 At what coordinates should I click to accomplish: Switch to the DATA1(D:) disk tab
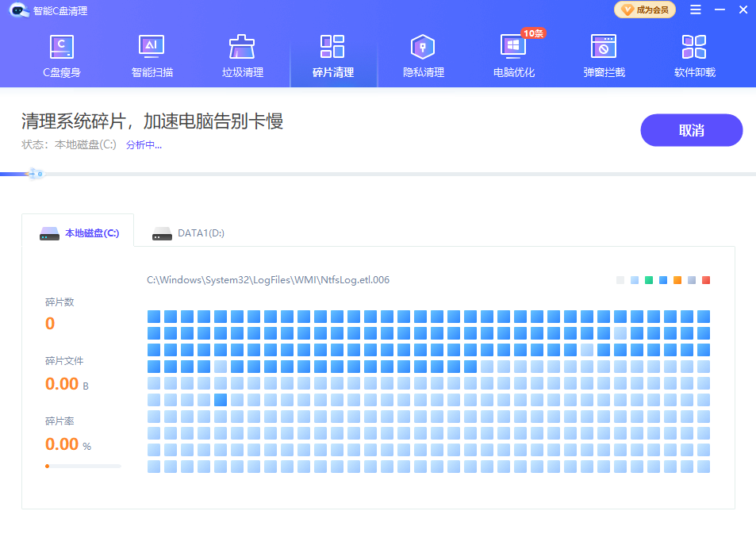pos(190,233)
